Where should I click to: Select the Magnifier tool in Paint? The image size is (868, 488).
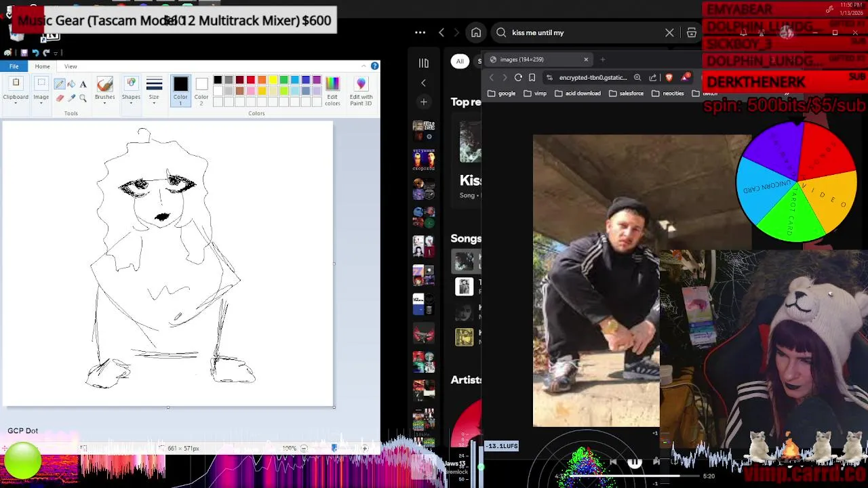point(83,98)
